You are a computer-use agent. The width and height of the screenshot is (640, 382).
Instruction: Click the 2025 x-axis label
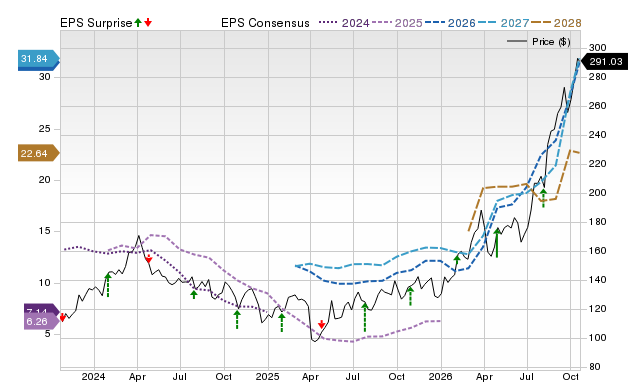(267, 376)
